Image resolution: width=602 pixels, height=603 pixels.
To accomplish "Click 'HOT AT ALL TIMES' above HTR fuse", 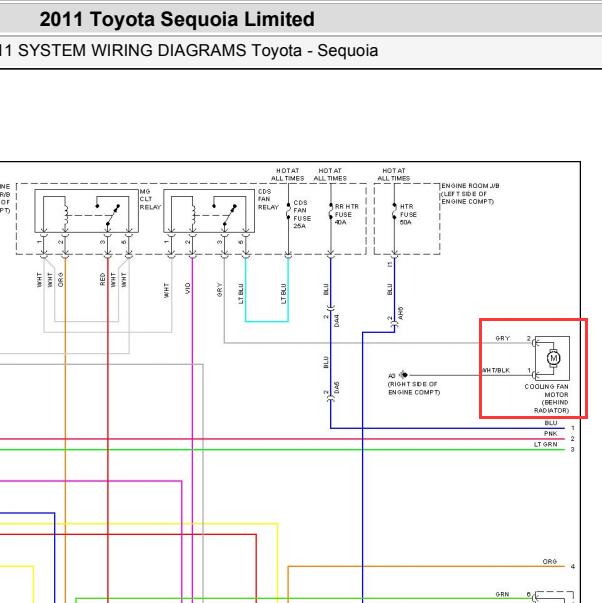I will (x=394, y=174).
